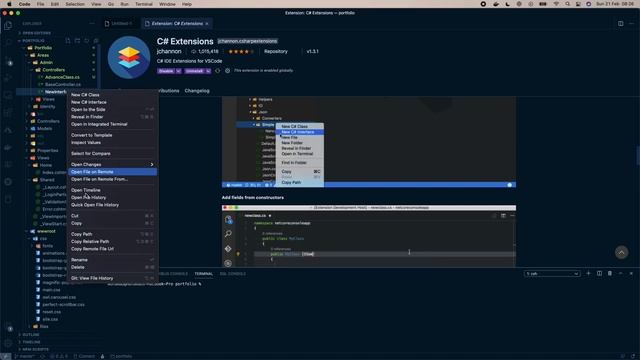
Task: Open the editor more actions ellipsis
Action: 631,24
